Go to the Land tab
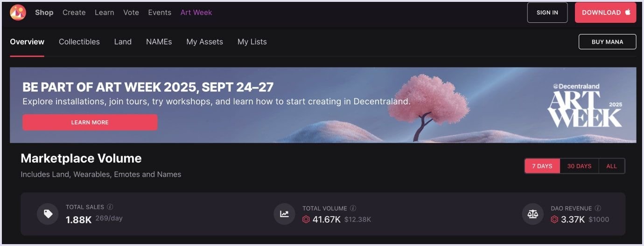Screen dimensions: 644x246 [123, 42]
